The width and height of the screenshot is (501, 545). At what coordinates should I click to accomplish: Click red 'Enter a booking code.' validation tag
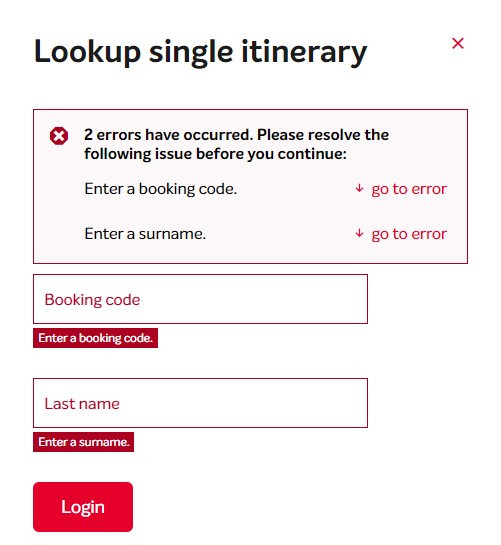96,338
